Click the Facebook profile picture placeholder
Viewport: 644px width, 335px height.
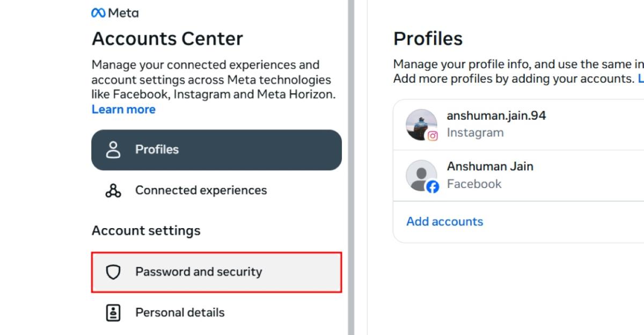point(421,176)
